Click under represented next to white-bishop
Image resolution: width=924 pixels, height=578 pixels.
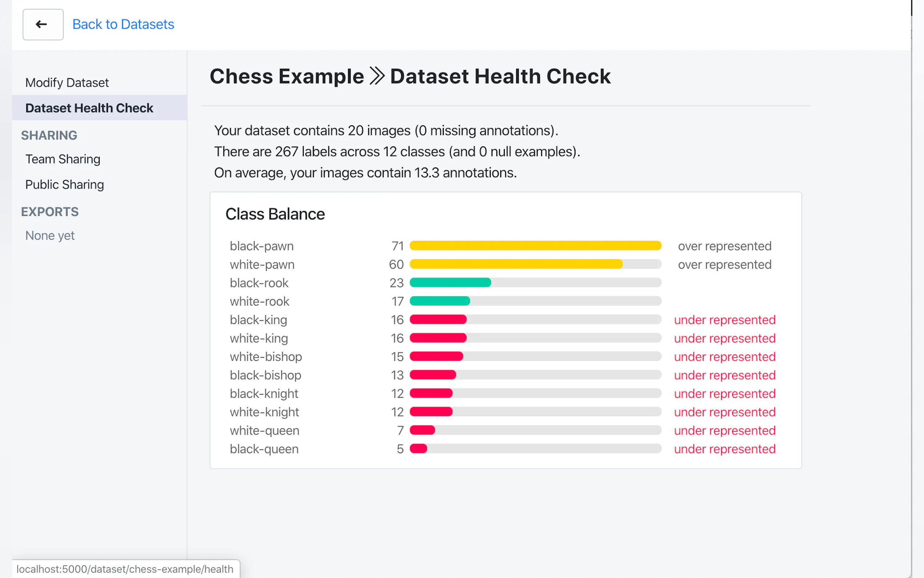pyautogui.click(x=724, y=357)
